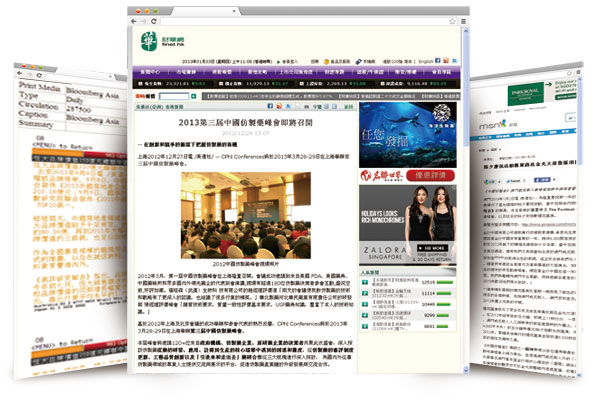600x404 pixels.
Task: Click the index showing 9,116.48
Action: click(x=414, y=83)
